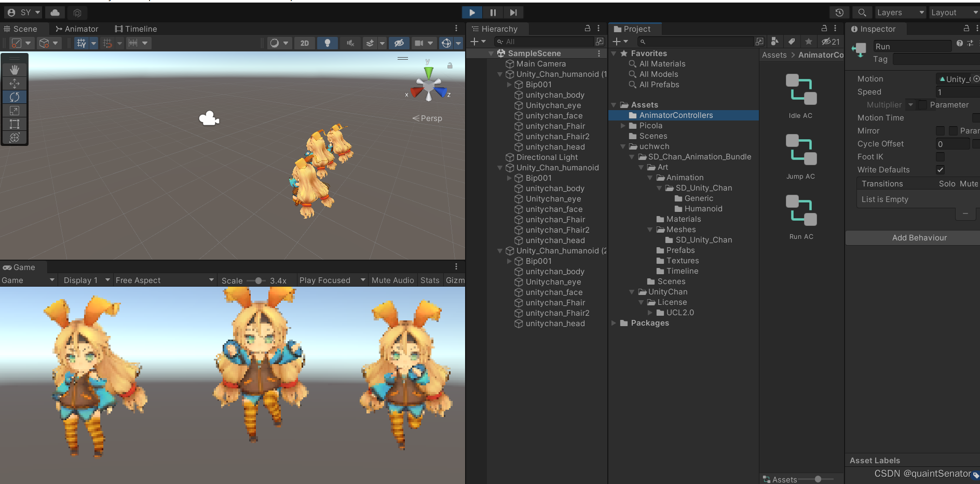
Task: Select the Inspector tab
Action: tap(873, 29)
